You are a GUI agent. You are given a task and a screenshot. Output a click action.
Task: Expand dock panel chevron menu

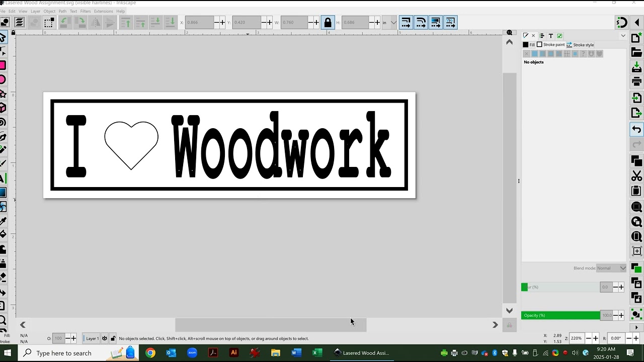[x=623, y=36]
